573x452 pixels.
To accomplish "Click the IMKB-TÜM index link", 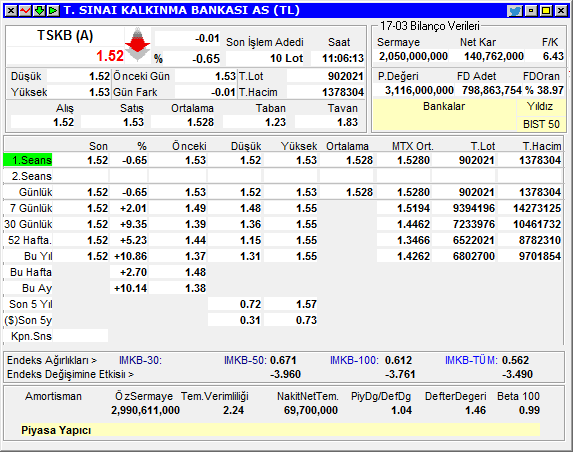I will (471, 360).
